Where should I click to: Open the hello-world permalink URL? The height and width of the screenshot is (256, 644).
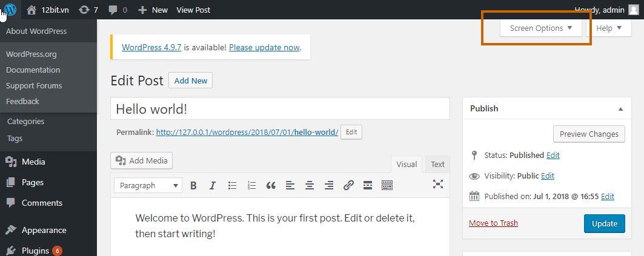[x=247, y=132]
